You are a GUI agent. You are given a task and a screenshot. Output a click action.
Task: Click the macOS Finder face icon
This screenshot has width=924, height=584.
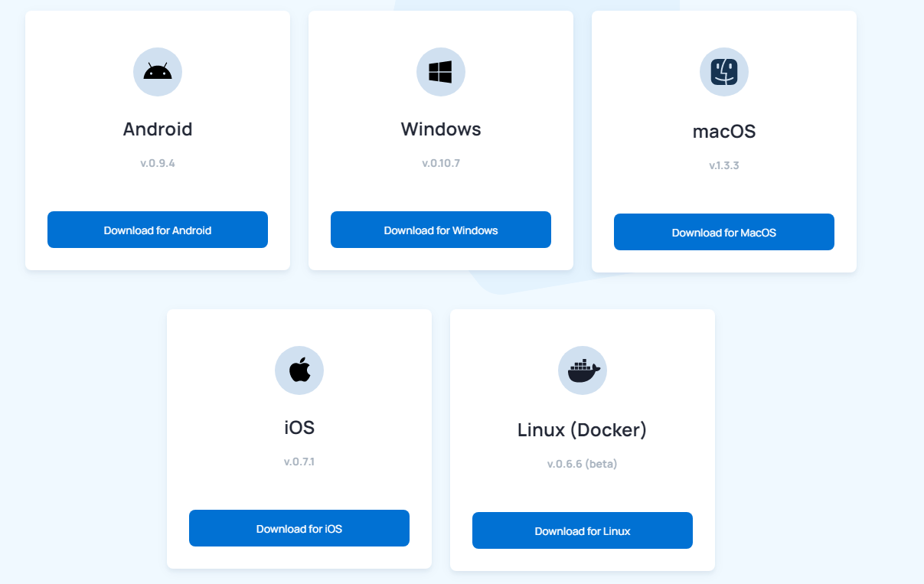(x=724, y=72)
